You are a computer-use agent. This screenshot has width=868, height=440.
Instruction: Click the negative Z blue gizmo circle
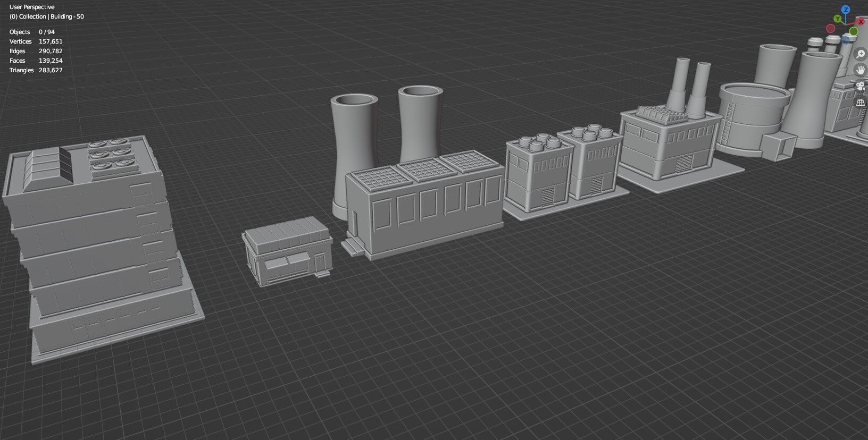pos(846,40)
